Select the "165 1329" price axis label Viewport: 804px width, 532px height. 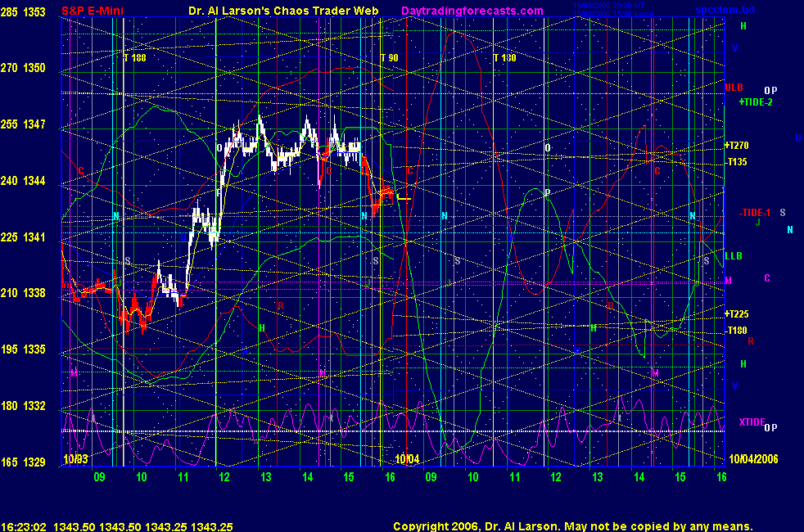coord(23,462)
